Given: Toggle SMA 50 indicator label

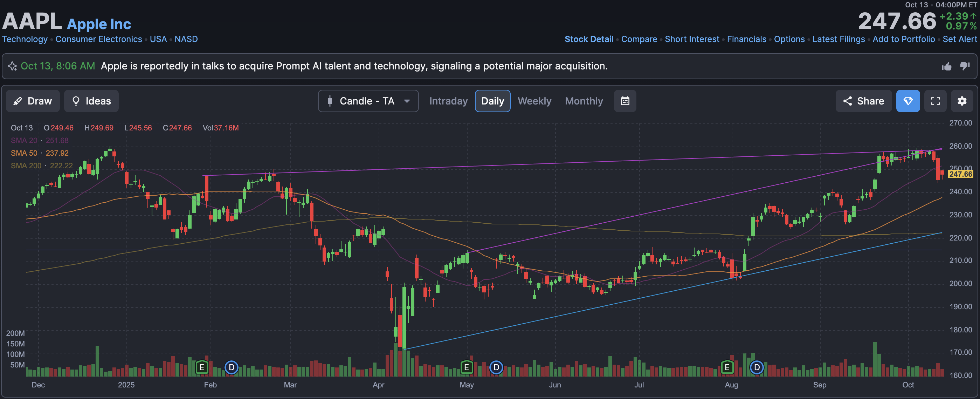Looking at the screenshot, I should [24, 153].
